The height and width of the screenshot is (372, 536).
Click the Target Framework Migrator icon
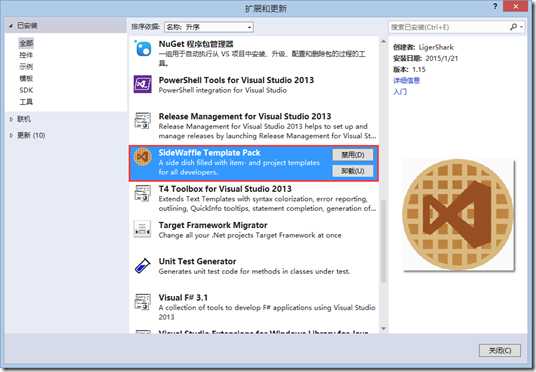pos(143,229)
